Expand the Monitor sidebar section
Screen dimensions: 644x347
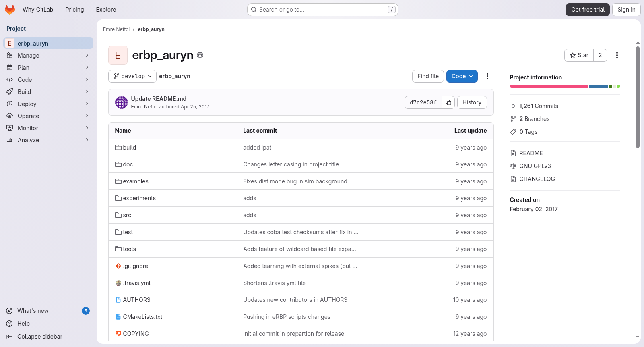click(x=48, y=128)
